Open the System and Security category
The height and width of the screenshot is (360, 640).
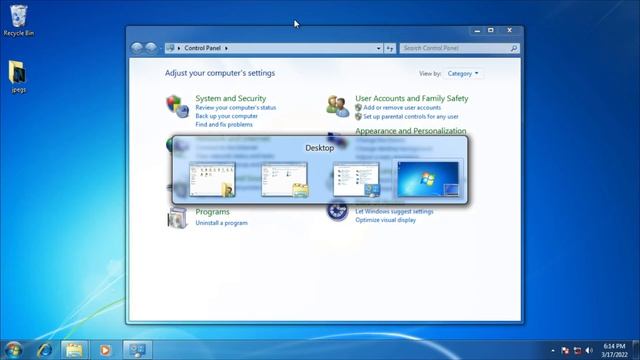click(x=231, y=98)
